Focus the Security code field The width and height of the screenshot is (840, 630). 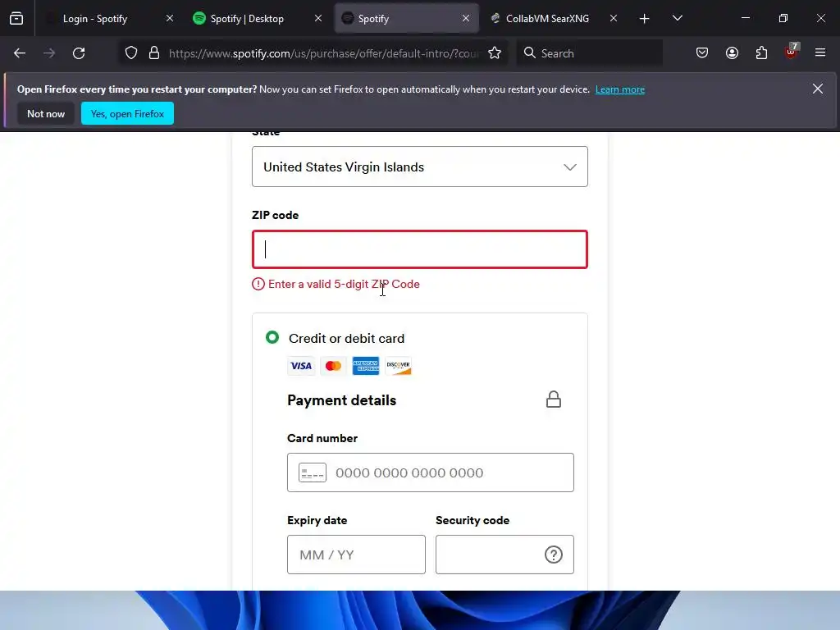tap(504, 555)
